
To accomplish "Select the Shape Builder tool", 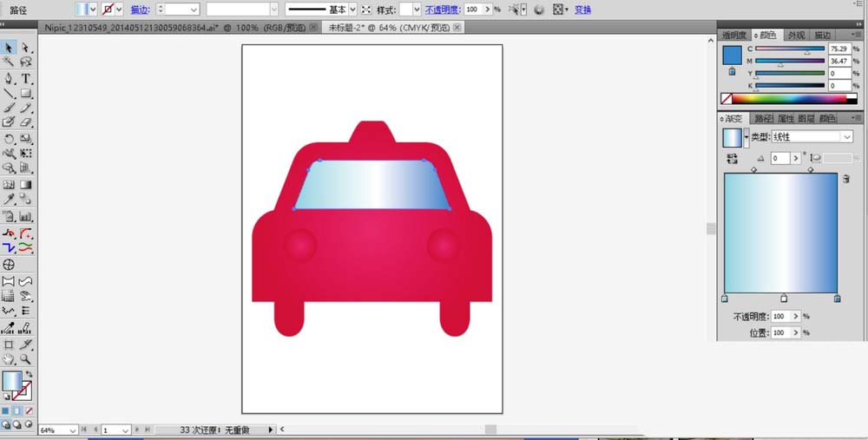I will (9, 167).
